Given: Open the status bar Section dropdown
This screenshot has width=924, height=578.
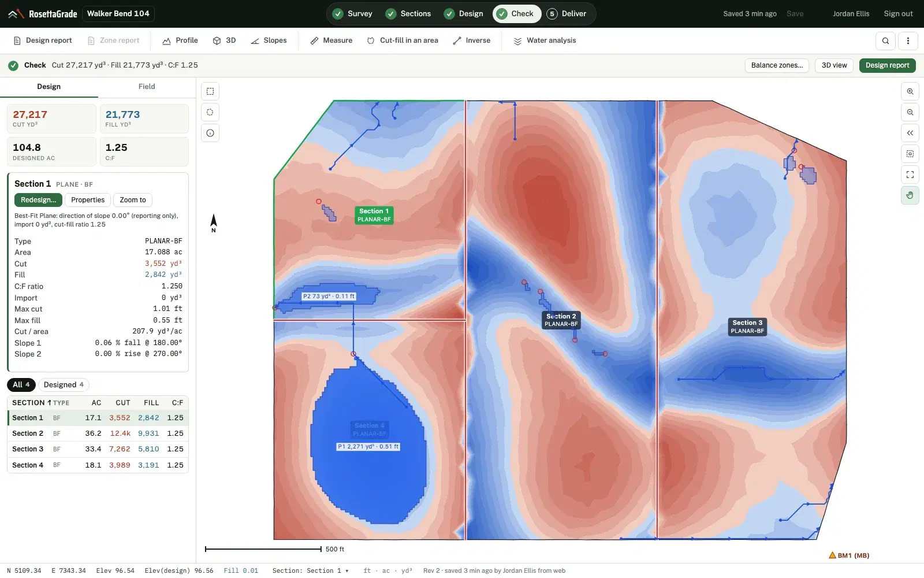Looking at the screenshot, I should 311,570.
